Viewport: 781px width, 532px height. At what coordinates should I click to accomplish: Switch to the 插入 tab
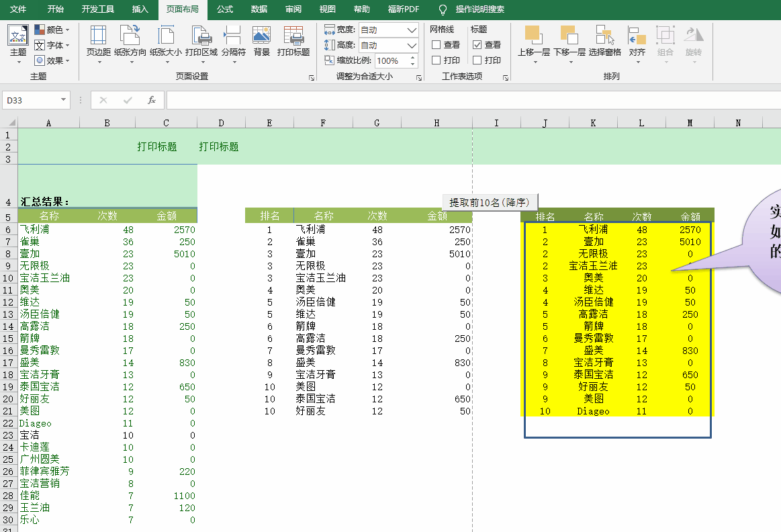click(140, 9)
